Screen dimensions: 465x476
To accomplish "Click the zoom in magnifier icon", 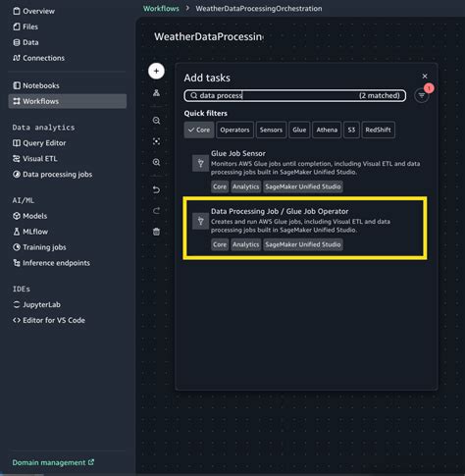I will pos(156,162).
